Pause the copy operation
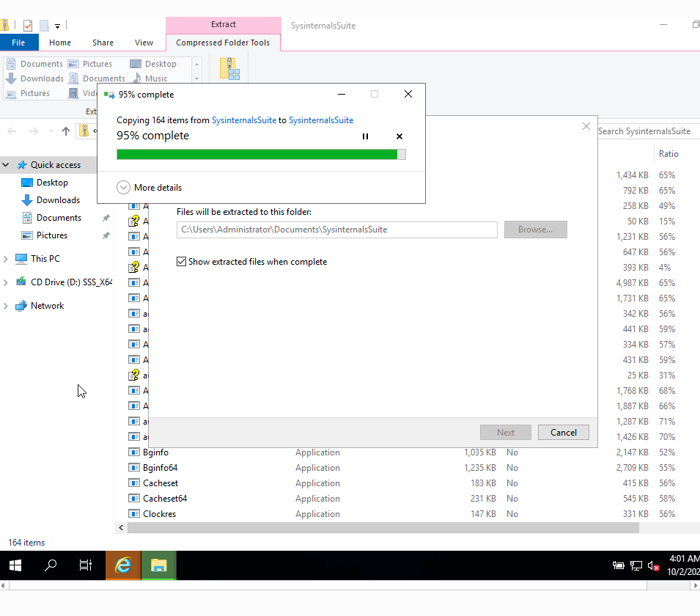This screenshot has height=616, width=700. point(365,136)
